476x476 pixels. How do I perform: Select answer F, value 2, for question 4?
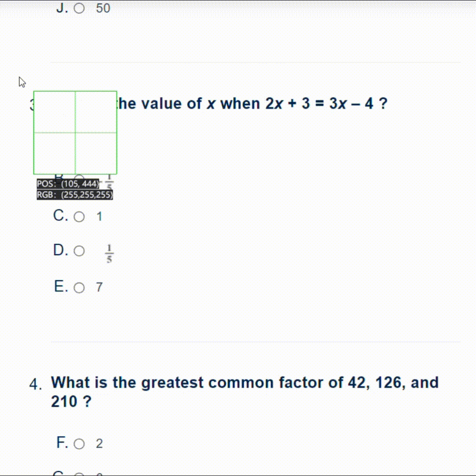click(79, 444)
